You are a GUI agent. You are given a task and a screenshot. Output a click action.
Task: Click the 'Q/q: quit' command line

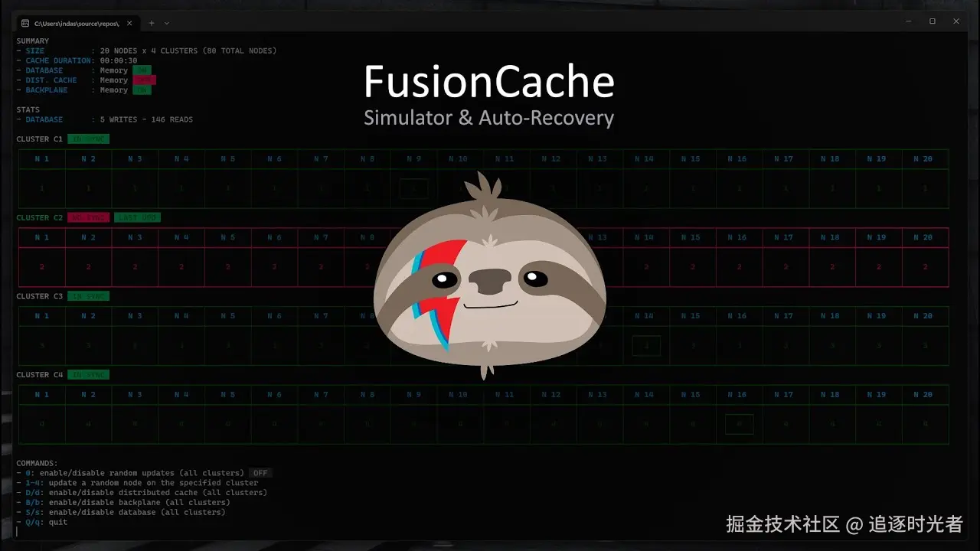[x=42, y=523]
